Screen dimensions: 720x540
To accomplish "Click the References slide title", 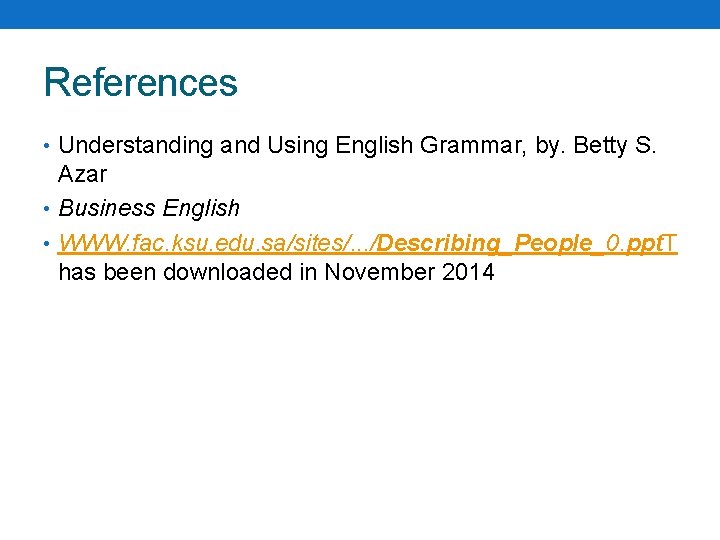I will tap(141, 83).
